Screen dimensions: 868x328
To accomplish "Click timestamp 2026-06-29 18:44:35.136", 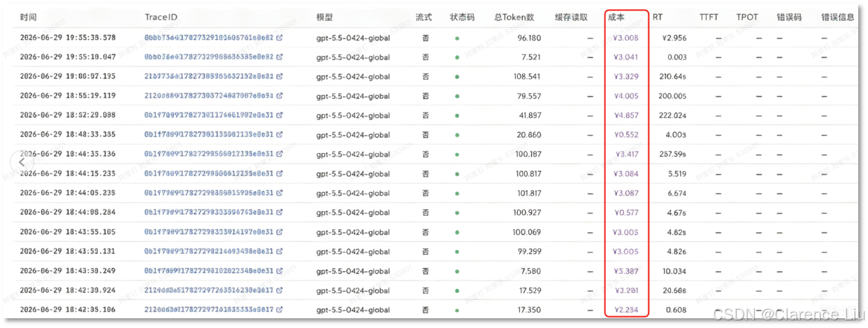I will (68, 154).
